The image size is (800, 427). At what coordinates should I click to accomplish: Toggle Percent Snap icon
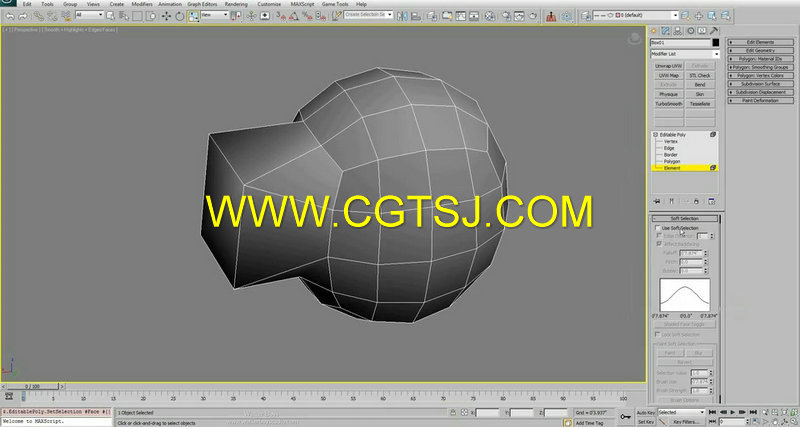click(x=307, y=16)
